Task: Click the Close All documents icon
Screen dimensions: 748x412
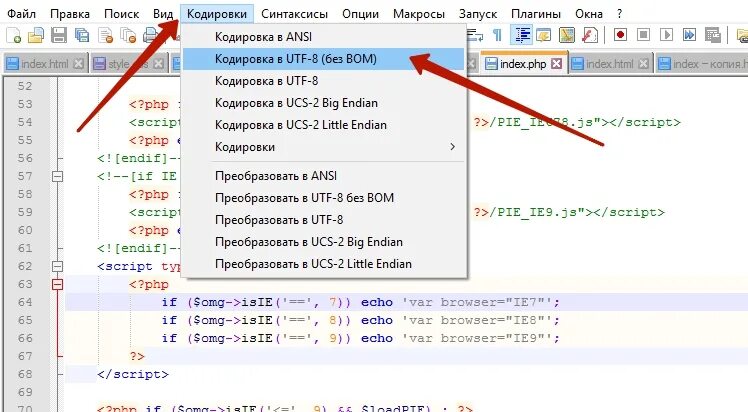Action: pyautogui.click(x=128, y=35)
